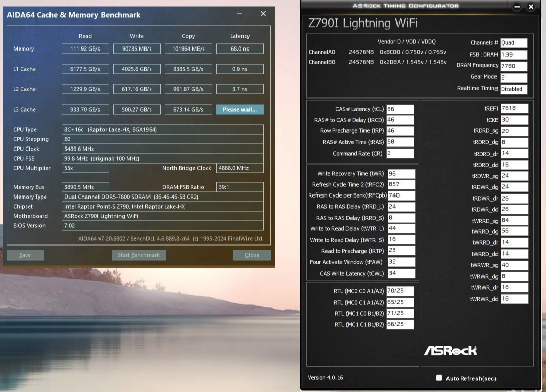546x392 pixels.
Task: Click the CAS# Latency (tCL) value 36
Action: 400,109
